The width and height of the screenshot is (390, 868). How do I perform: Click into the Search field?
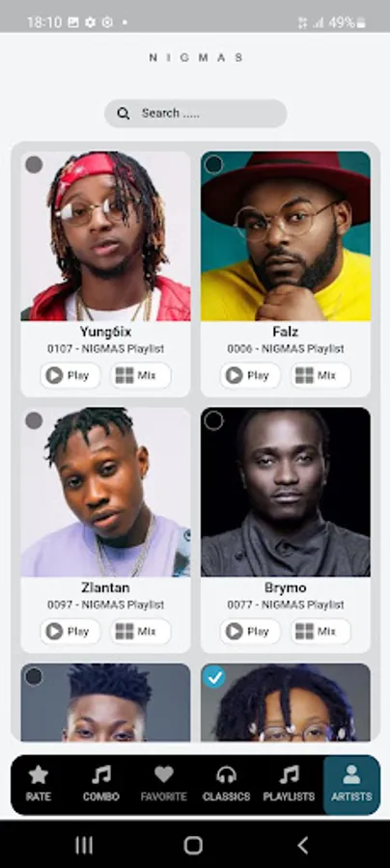click(196, 114)
